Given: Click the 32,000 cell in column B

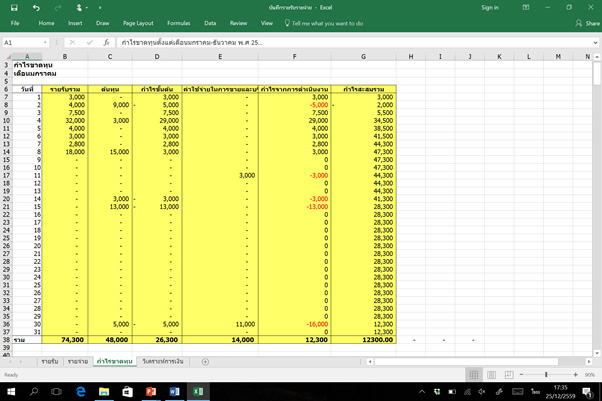Looking at the screenshot, I should coord(65,121).
